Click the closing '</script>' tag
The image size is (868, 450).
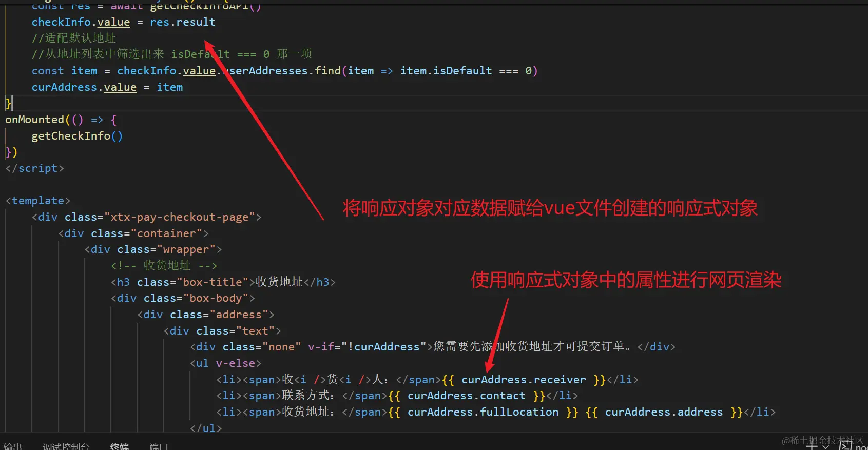pos(34,168)
